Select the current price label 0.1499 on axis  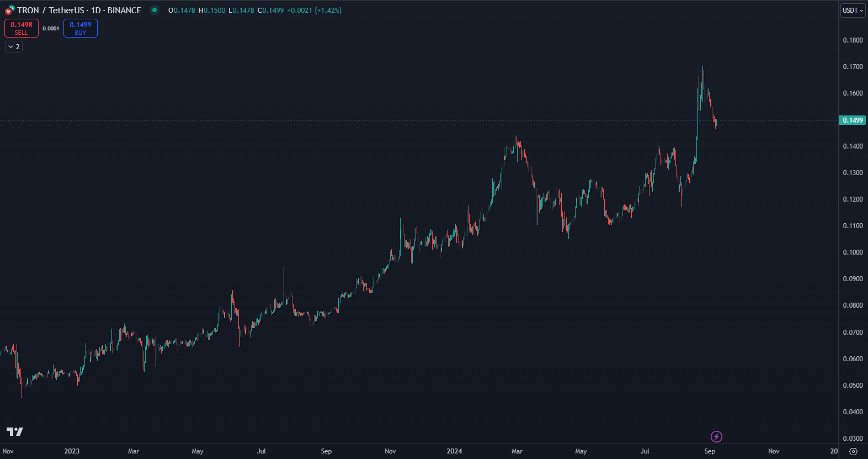coord(853,120)
